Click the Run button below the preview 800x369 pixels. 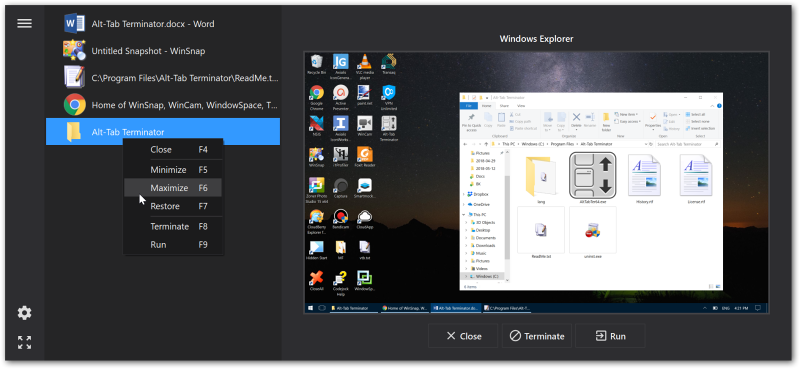click(610, 336)
